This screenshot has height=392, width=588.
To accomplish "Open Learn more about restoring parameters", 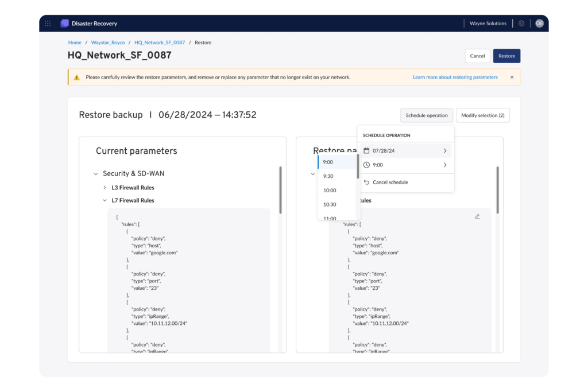I will coord(455,77).
